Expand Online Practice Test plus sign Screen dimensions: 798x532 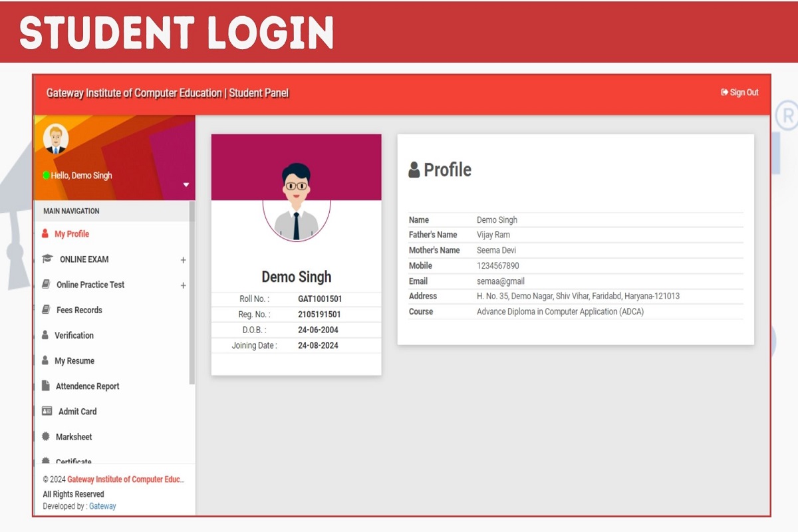[x=183, y=285]
